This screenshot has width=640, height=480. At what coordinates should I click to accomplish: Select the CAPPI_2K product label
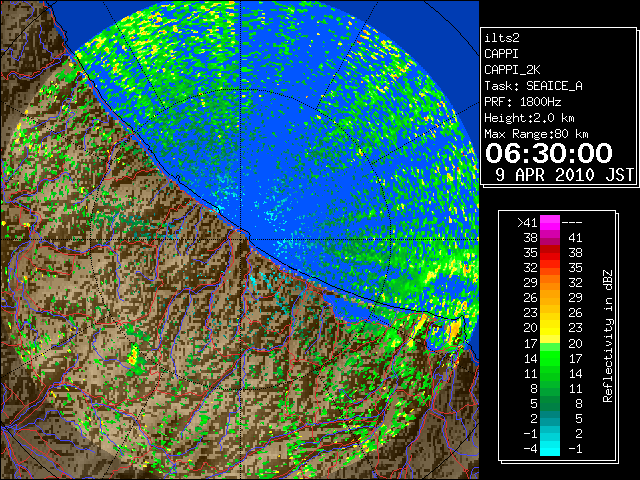click(x=512, y=70)
